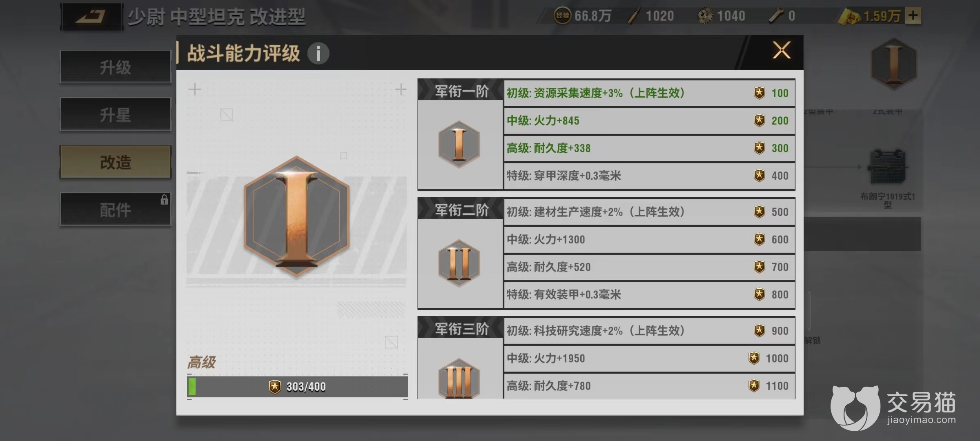Tap the large rank I hexagon badge
Screen dimensions: 980x441
[x=296, y=217]
